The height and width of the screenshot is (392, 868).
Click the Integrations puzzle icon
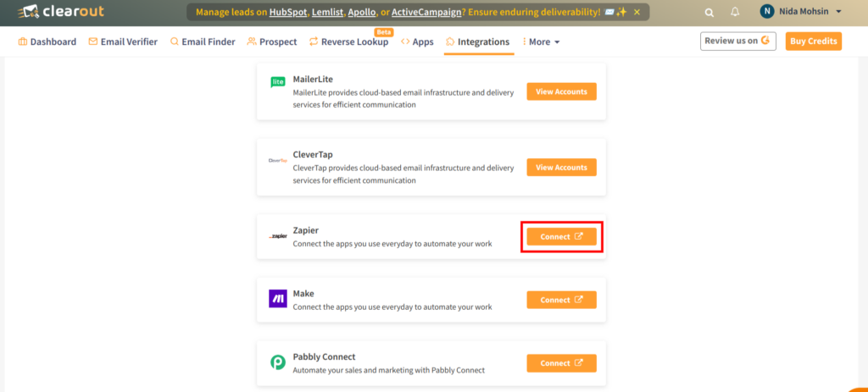(449, 41)
